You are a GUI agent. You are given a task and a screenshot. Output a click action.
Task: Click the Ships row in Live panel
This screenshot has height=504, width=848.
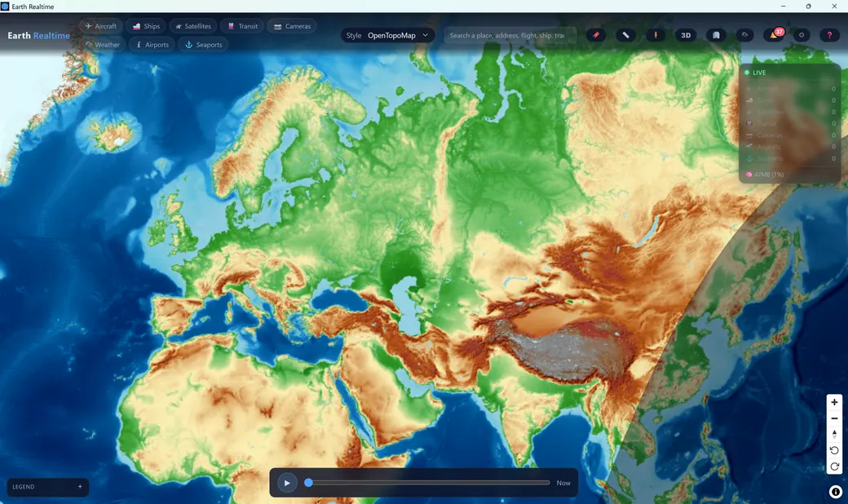point(791,100)
